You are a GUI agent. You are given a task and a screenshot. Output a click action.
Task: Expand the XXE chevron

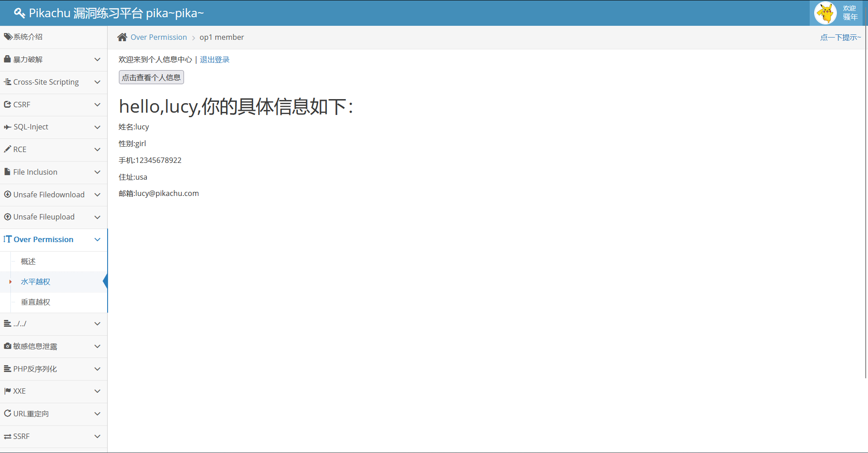click(97, 391)
